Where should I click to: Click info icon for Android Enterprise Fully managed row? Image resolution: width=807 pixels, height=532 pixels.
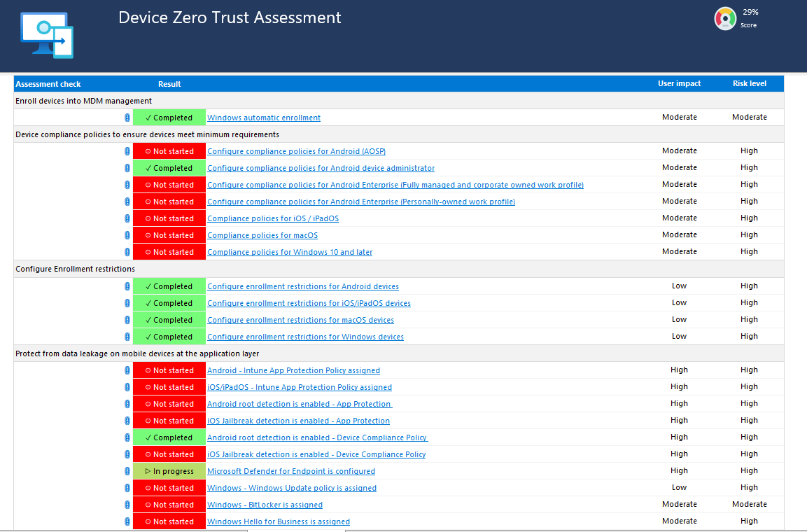tap(127, 185)
